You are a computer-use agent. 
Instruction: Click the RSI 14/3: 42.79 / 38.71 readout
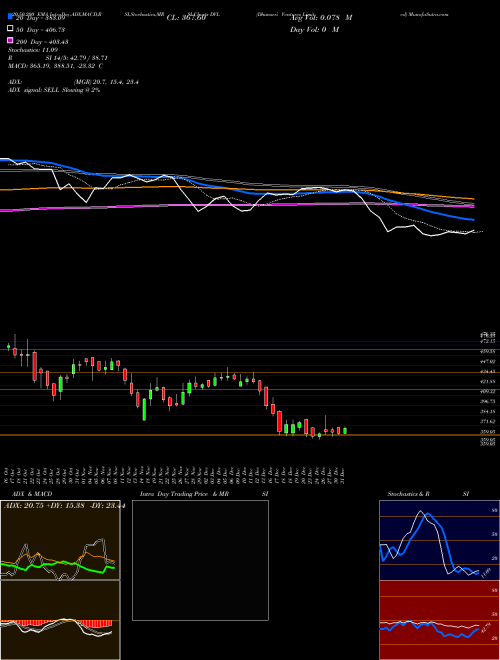click(x=58, y=58)
